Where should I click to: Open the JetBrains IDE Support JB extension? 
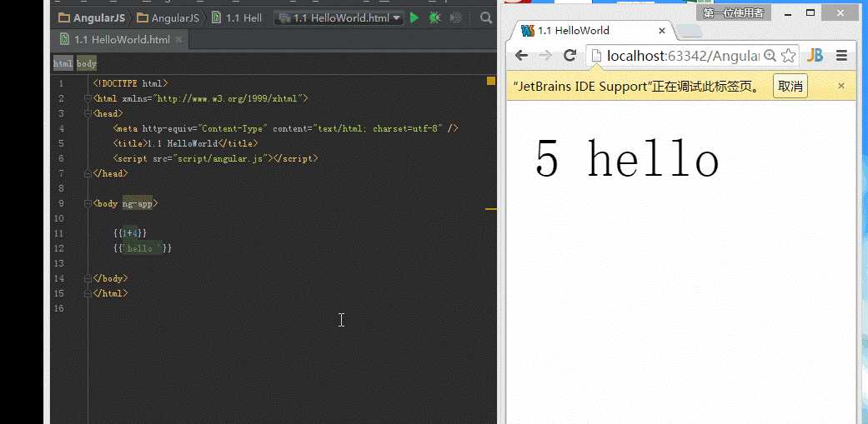[815, 55]
